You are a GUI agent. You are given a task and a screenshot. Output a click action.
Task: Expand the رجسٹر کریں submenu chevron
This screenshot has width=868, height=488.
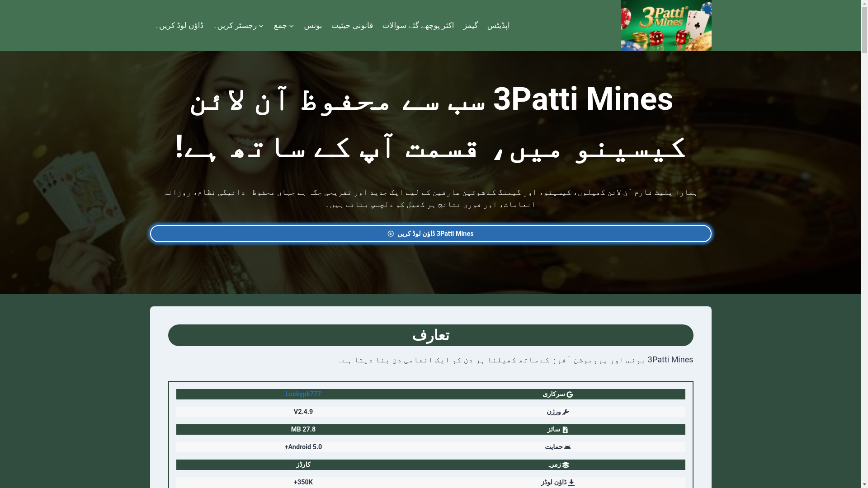(x=261, y=26)
